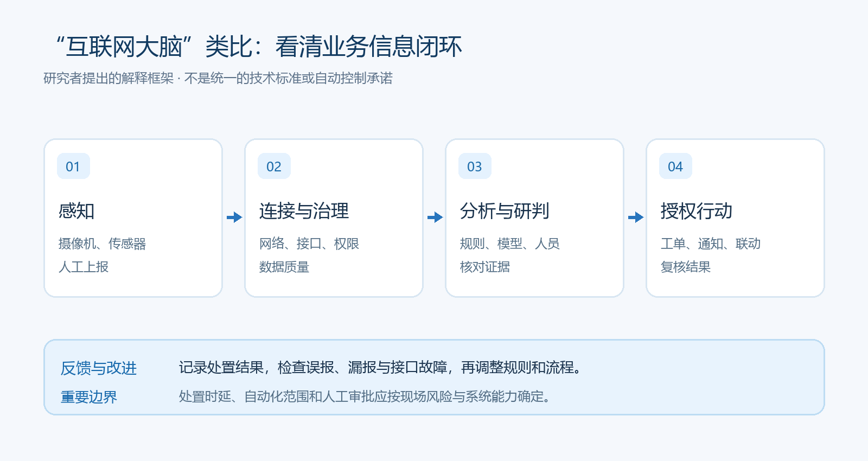868x461 pixels.
Task: Select the 分析与研判 card heading
Action: pyautogui.click(x=505, y=211)
